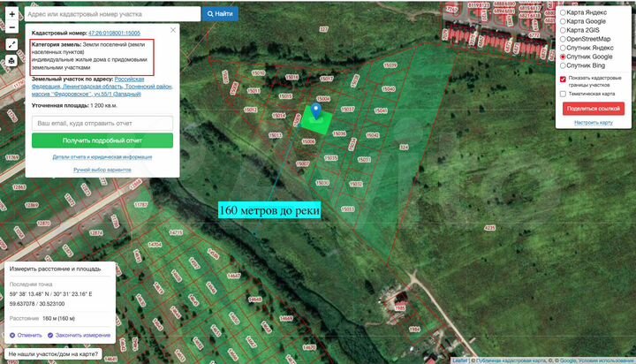Zoom in with the plus button
Image resolution: width=636 pixels, height=364 pixels.
click(11, 14)
